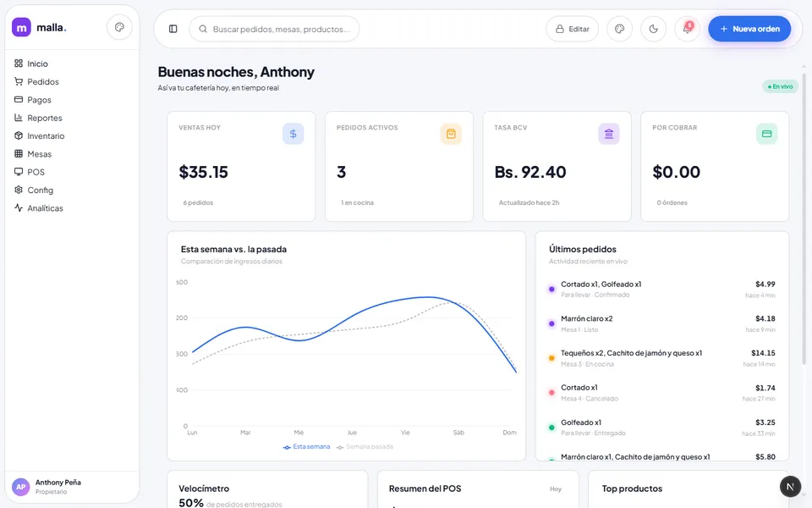Click the bank icon on Tasa BCV card
This screenshot has height=508, width=812.
click(x=609, y=134)
